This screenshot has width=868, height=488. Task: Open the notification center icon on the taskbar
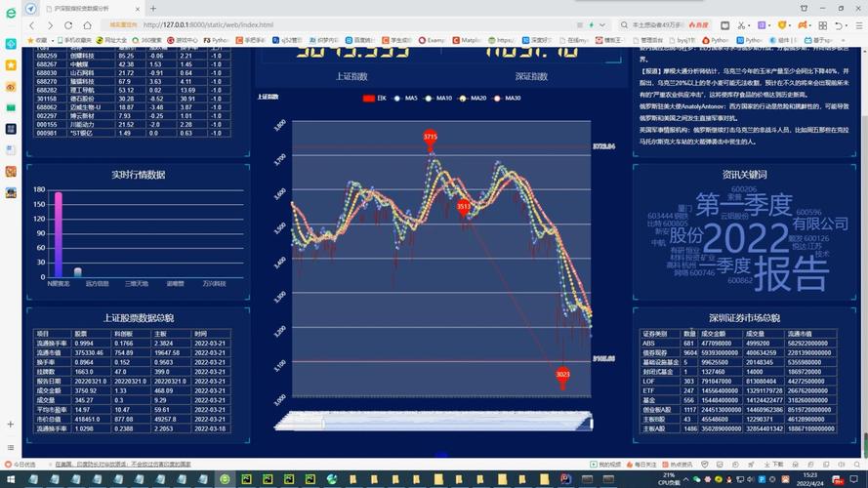point(854,479)
